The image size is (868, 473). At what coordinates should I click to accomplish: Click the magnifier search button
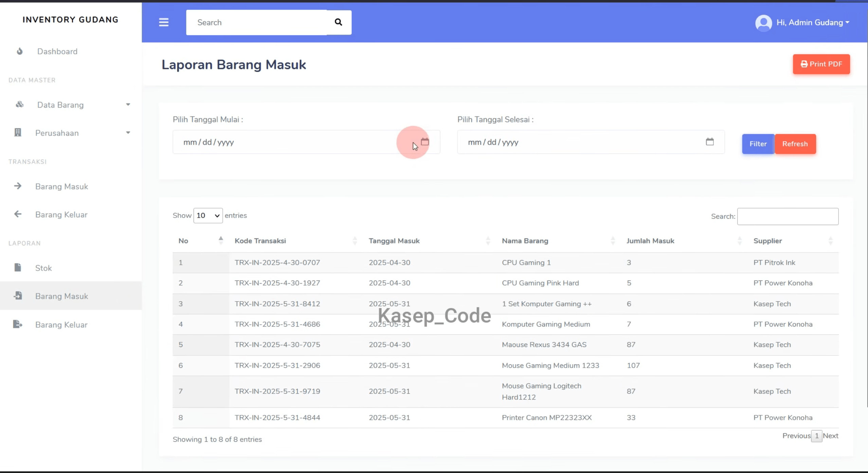339,22
